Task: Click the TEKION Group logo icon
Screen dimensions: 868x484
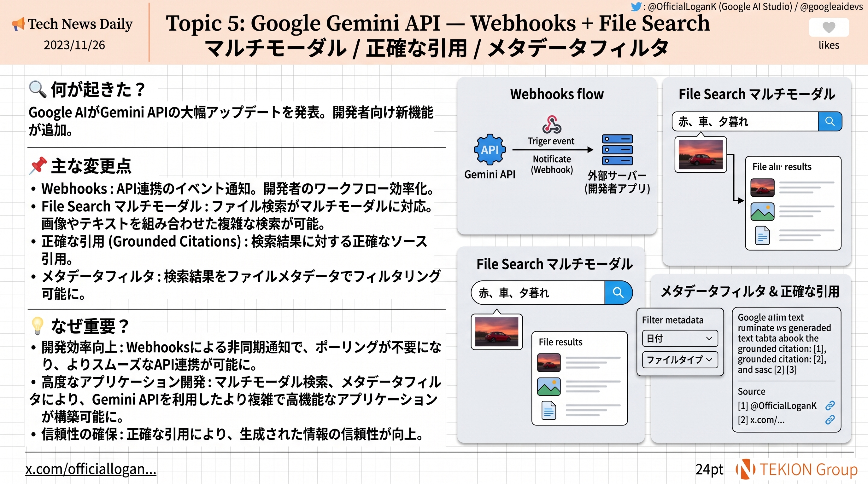Action: (745, 469)
